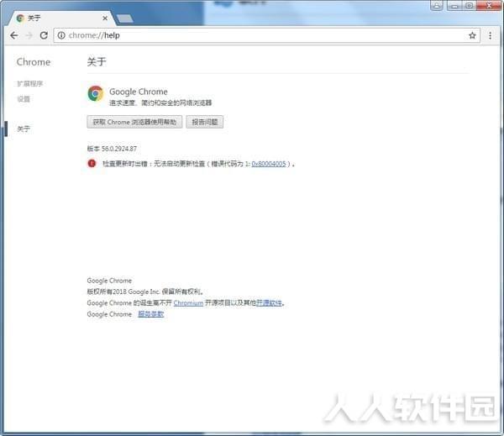Click the red update error icon
This screenshot has height=436, width=504.
coord(92,163)
